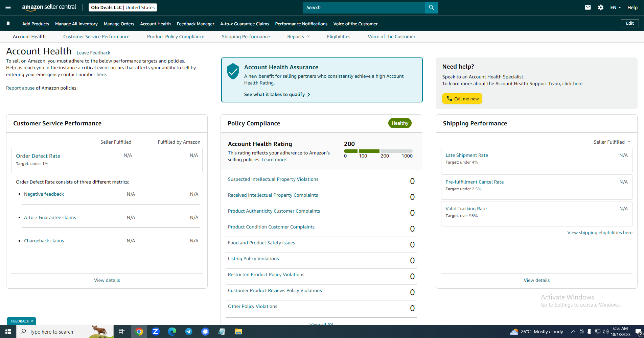Click the Report abuse link
Screen dimensions: 644x338
pos(20,88)
